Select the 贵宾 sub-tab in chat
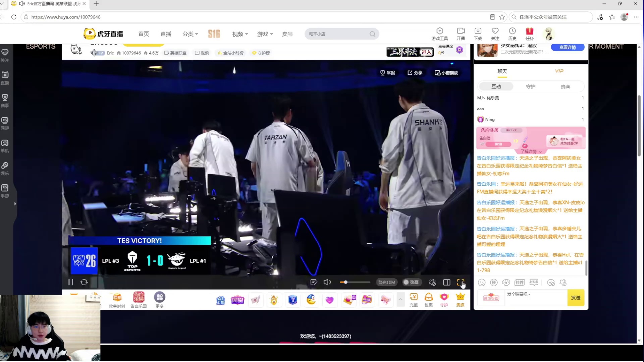This screenshot has width=644, height=362. (x=565, y=86)
